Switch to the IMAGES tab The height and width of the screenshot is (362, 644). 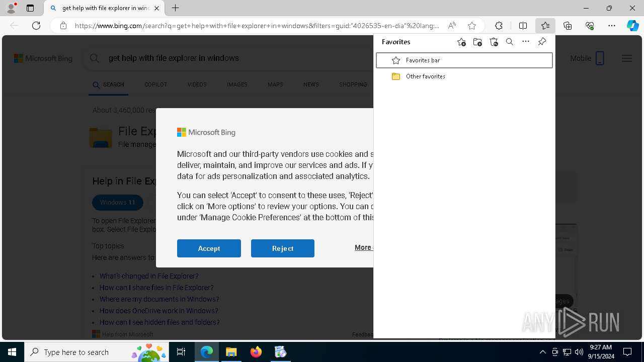click(237, 85)
